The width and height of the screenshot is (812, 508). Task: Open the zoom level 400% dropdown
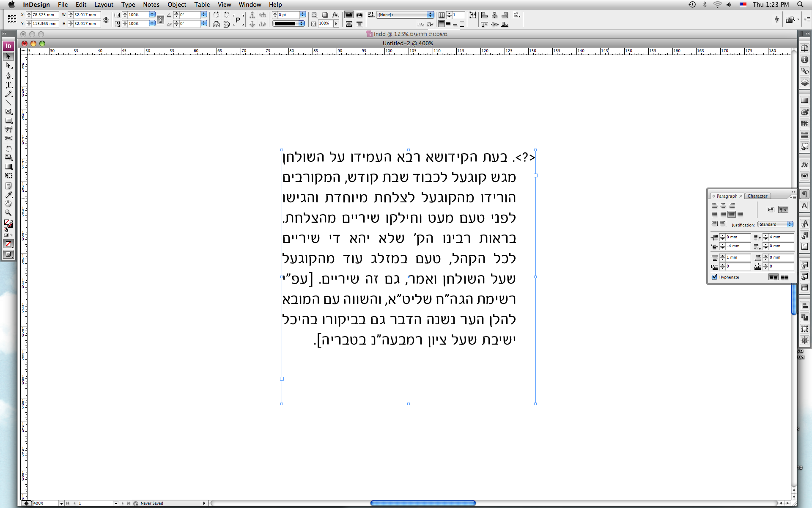coord(61,503)
